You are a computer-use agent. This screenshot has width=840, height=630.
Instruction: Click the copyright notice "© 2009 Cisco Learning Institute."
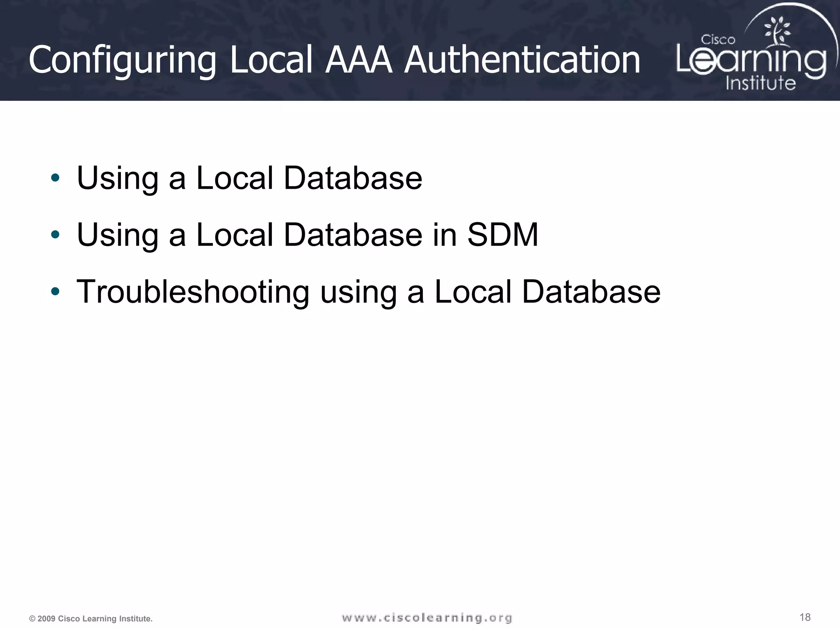click(x=91, y=619)
